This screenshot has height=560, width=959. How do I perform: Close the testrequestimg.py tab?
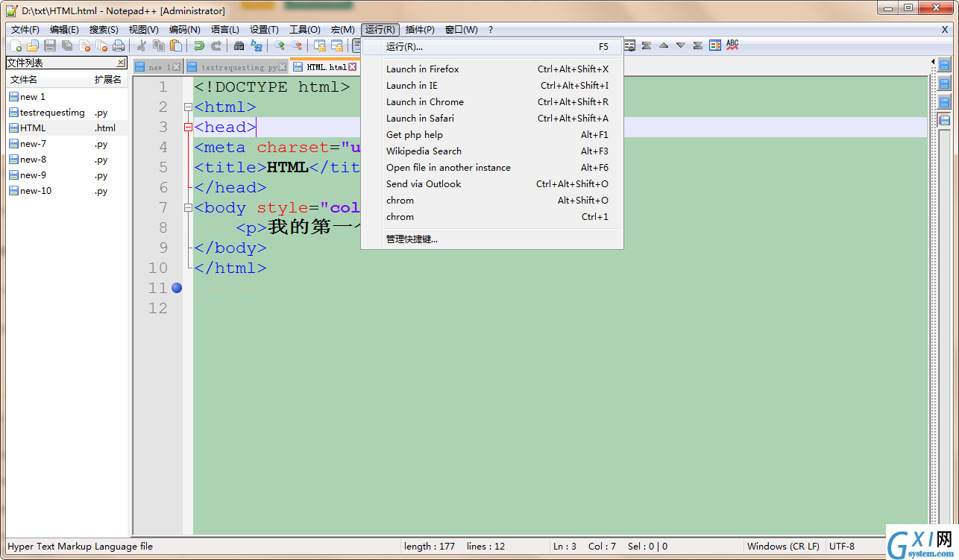(x=283, y=67)
